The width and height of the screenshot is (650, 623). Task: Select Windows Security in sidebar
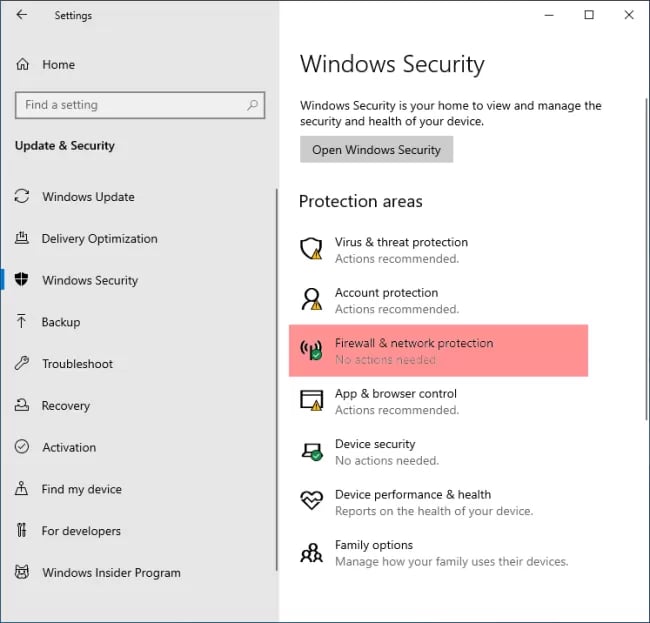pos(90,281)
